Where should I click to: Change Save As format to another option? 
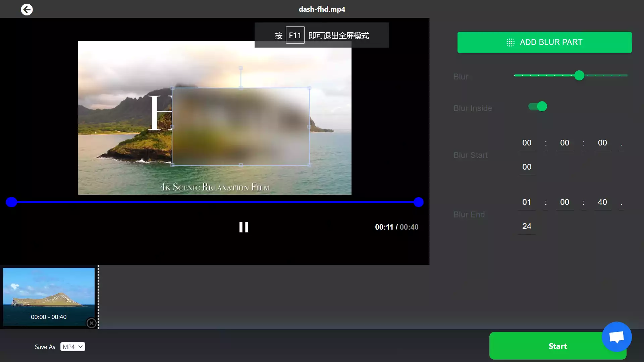click(72, 347)
